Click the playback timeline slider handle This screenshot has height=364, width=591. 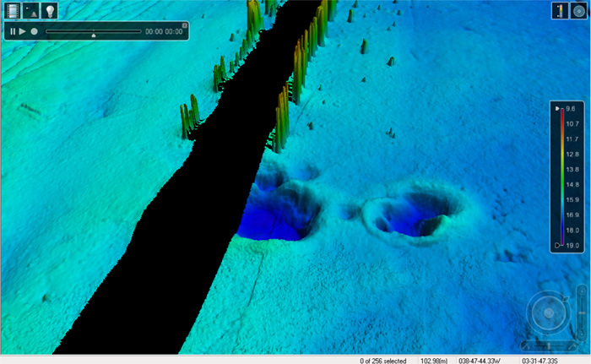93,35
